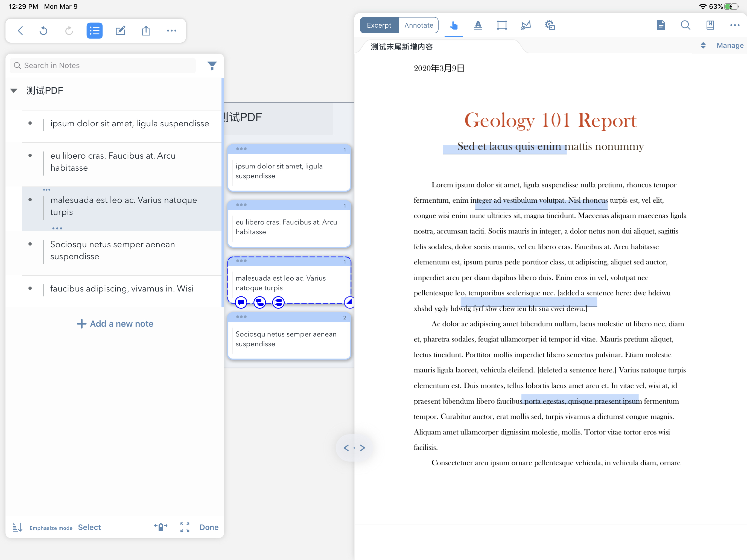Click Add a new note
Viewport: 747px width, 560px height.
115,323
